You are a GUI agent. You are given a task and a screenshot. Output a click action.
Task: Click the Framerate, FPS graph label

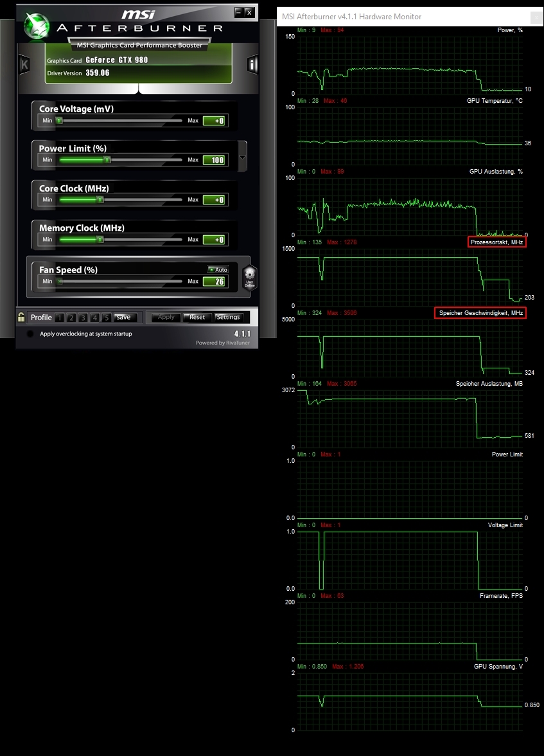[x=501, y=596]
